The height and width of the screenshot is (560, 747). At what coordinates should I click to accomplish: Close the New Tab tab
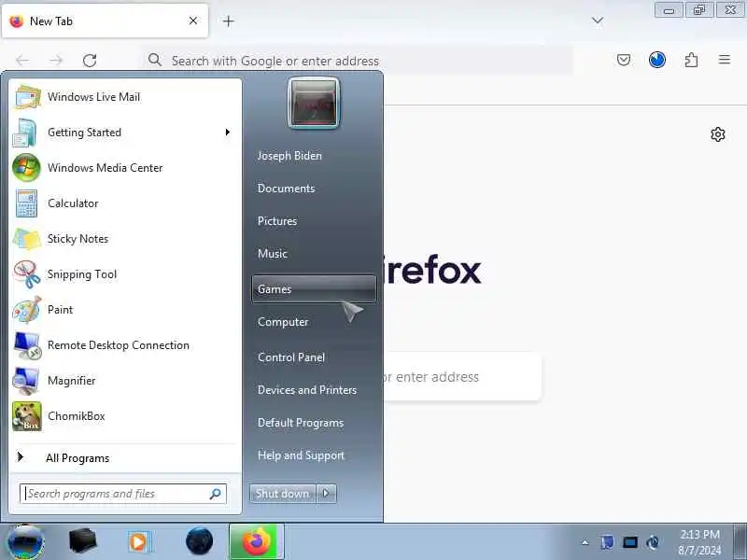click(193, 21)
